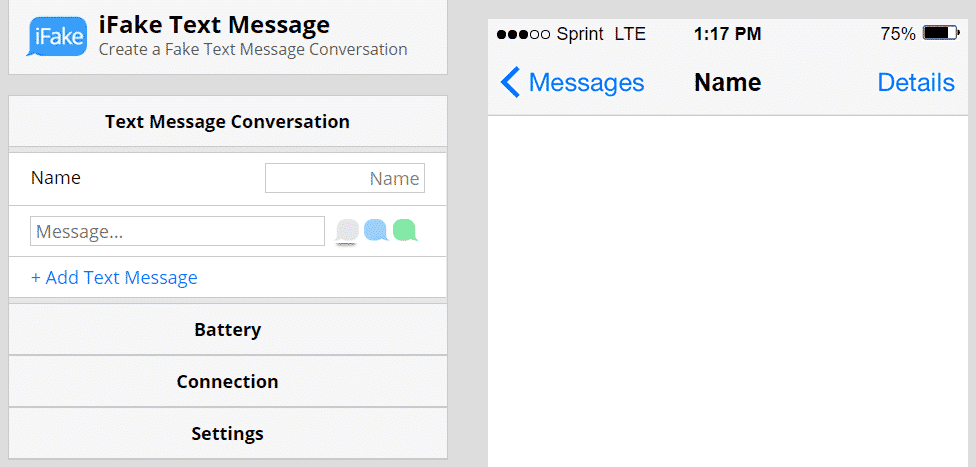Click the 1:17 PM clock in status bar
This screenshot has height=467, width=976.
(727, 34)
